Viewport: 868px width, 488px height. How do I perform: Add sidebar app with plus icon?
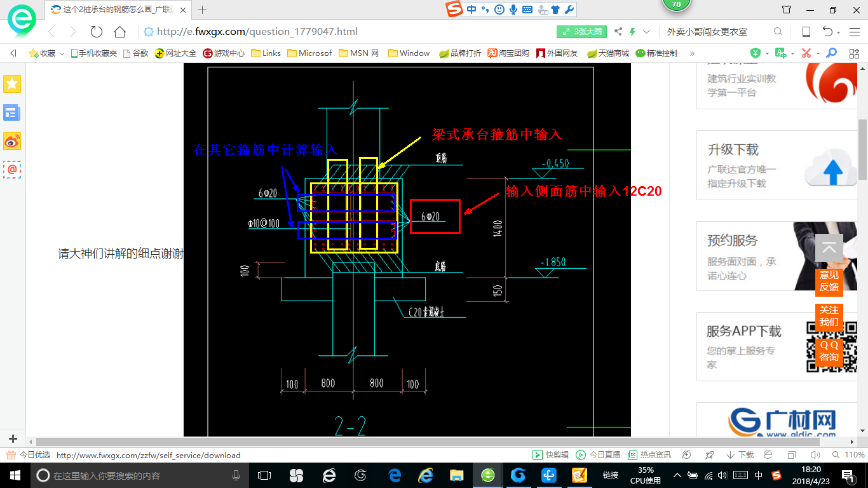[x=13, y=439]
